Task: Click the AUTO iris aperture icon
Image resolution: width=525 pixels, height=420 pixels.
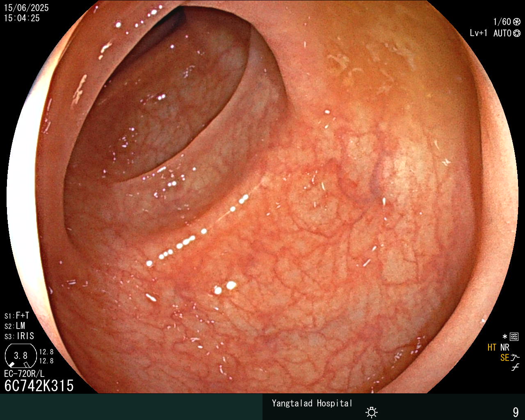Action: (517, 33)
